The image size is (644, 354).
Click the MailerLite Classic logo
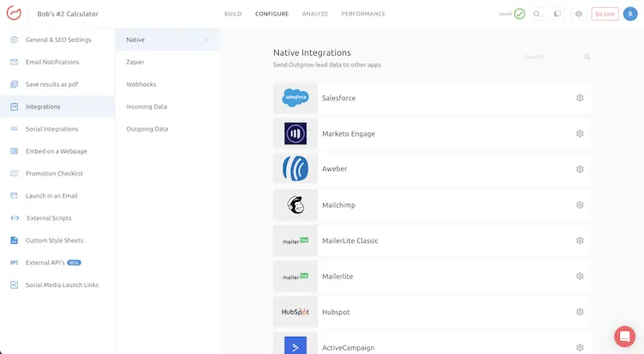[x=295, y=241]
